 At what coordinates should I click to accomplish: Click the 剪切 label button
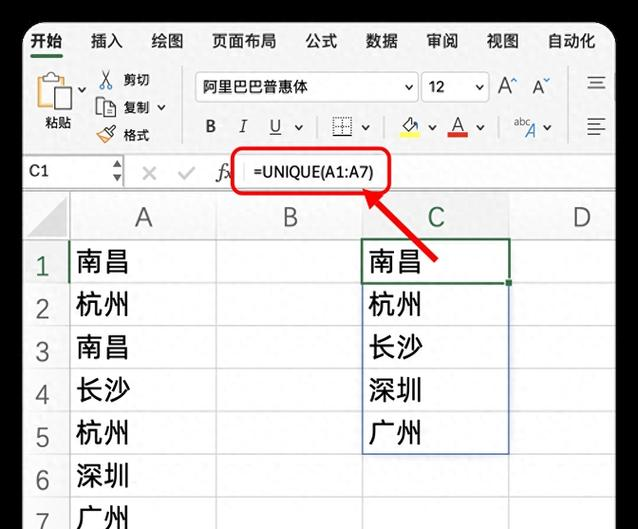click(137, 80)
